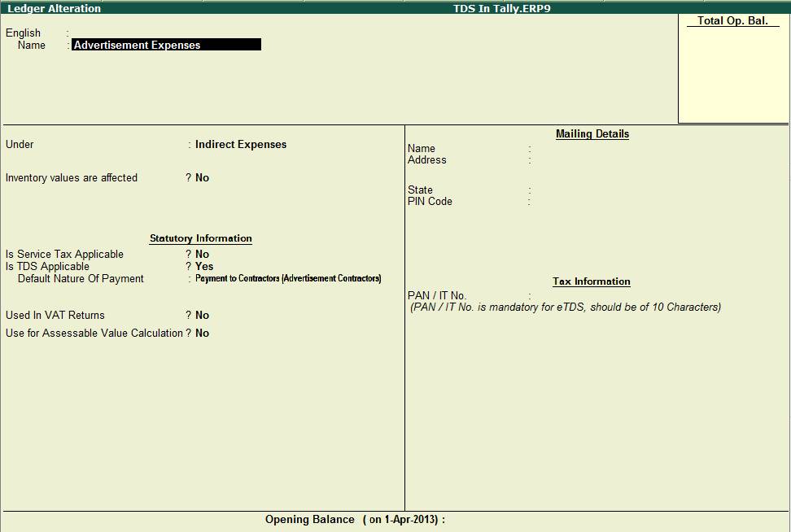This screenshot has width=791, height=532.
Task: Click the Tax Information section header
Action: click(591, 281)
